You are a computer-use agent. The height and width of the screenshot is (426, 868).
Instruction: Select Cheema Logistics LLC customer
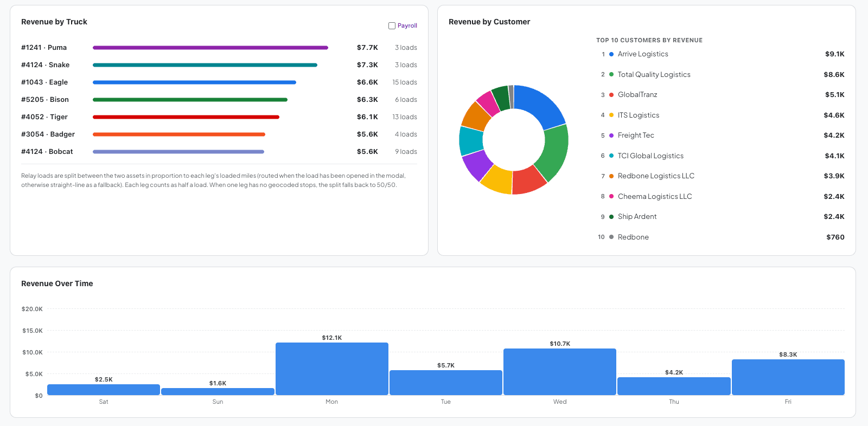[655, 197]
